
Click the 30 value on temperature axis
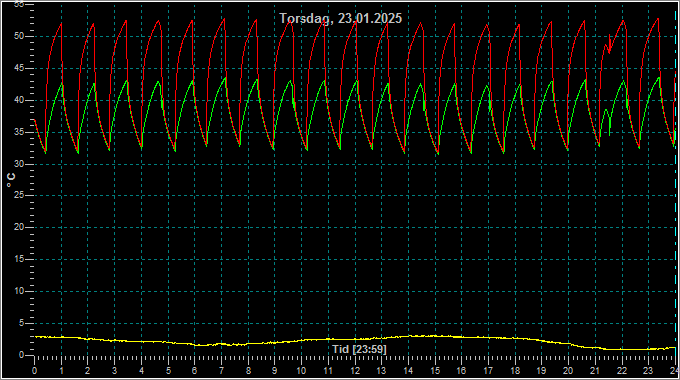19,164
